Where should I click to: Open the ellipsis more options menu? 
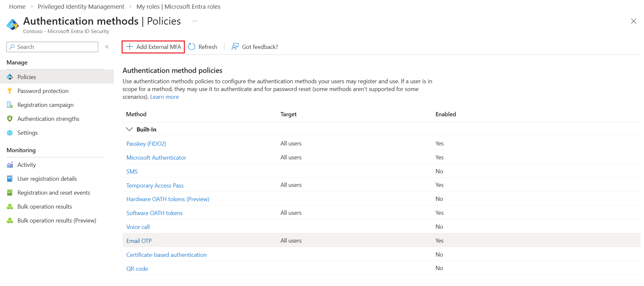point(195,21)
